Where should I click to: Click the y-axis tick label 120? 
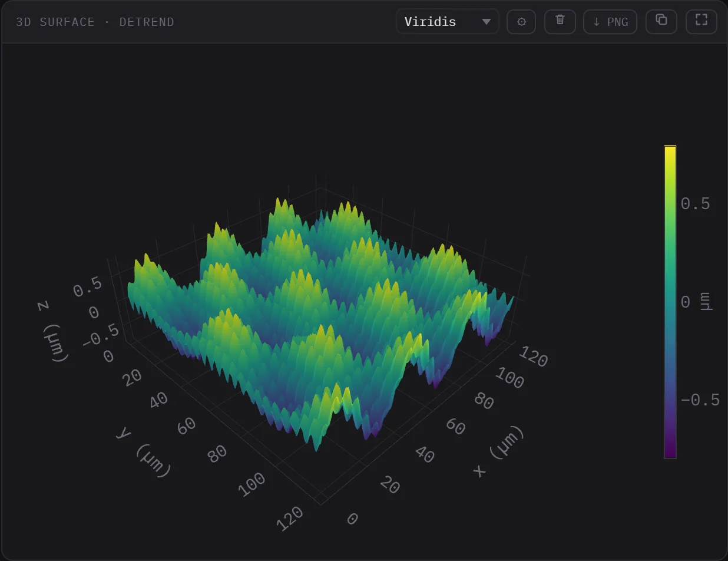[x=289, y=518]
